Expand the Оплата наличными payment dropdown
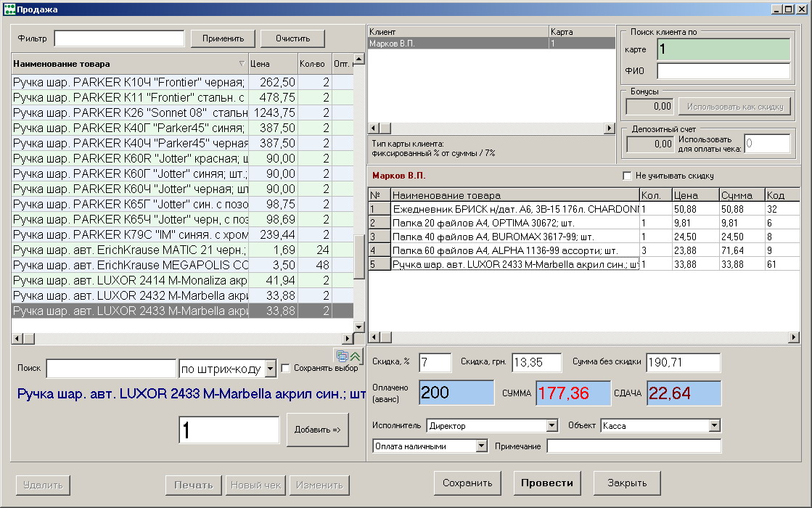The height and width of the screenshot is (508, 812). [x=482, y=446]
